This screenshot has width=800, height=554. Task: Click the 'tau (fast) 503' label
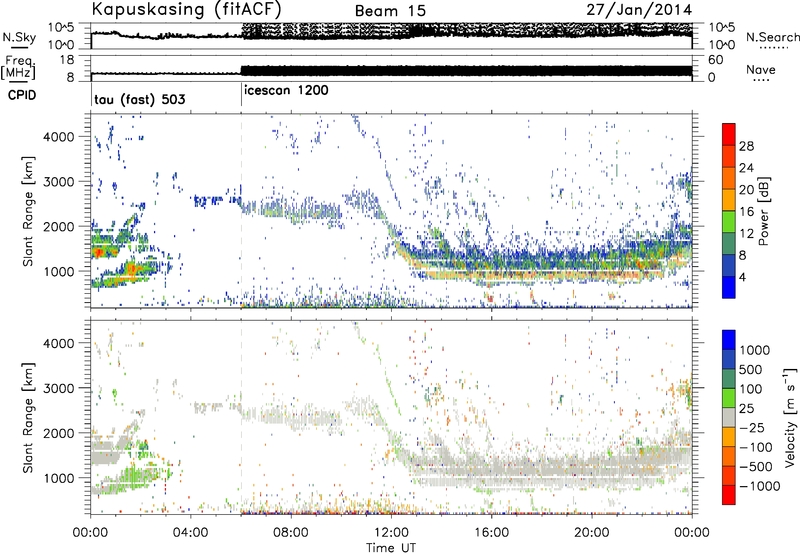140,99
